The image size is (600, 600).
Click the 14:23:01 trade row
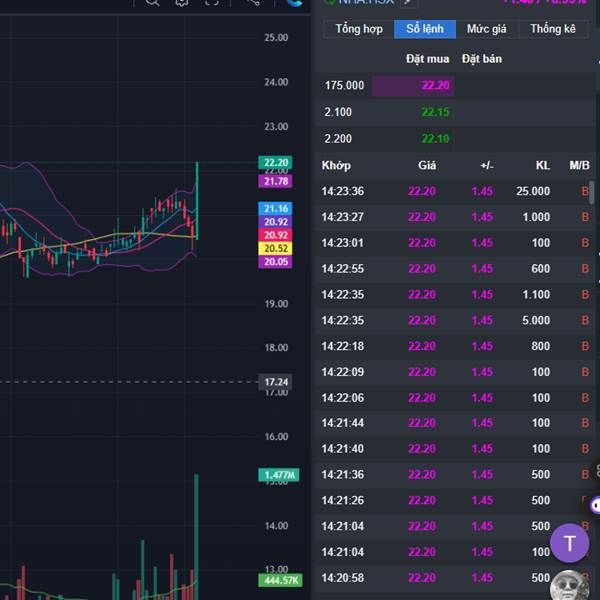[x=455, y=243]
